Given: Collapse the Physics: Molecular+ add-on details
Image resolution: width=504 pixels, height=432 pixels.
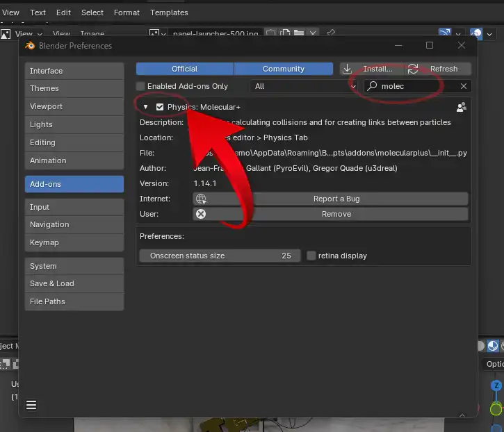Looking at the screenshot, I should click(x=145, y=107).
